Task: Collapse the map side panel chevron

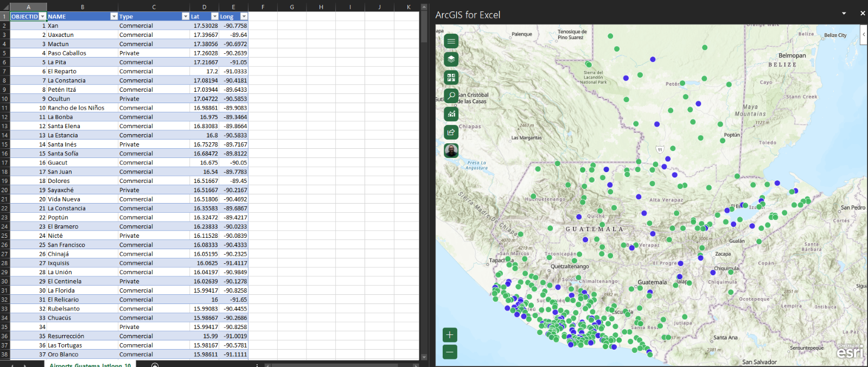Action: 864,34
